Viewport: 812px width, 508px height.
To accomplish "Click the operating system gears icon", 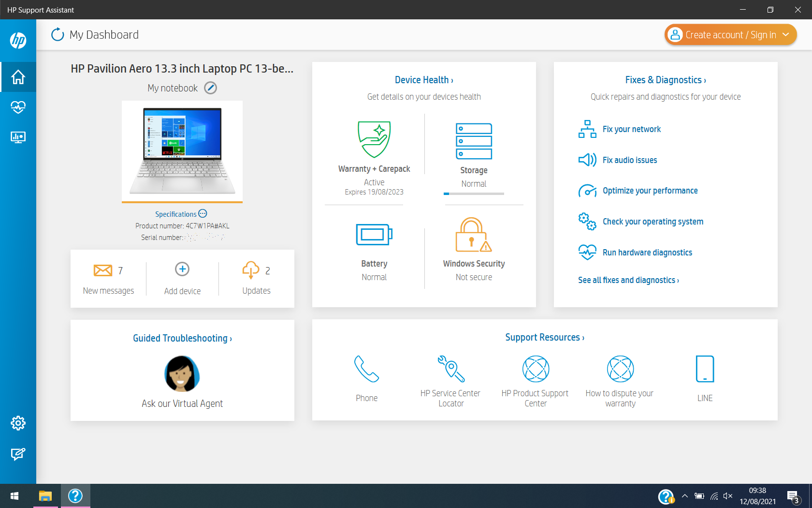I will click(587, 222).
